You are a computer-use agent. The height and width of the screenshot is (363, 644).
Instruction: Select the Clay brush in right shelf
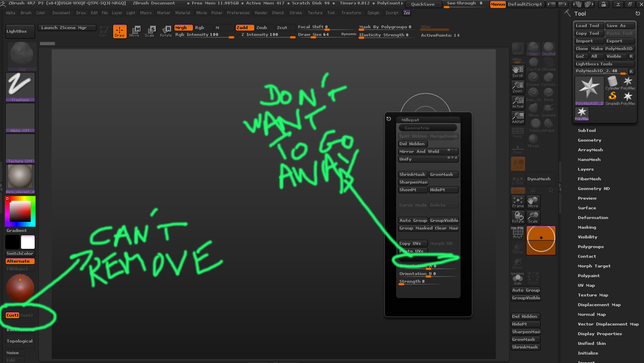pos(533,49)
